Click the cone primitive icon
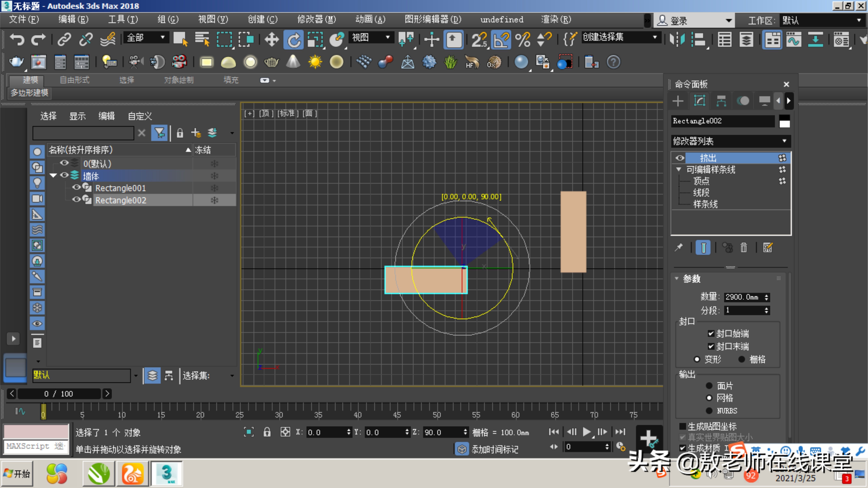This screenshot has width=868, height=488. (293, 62)
